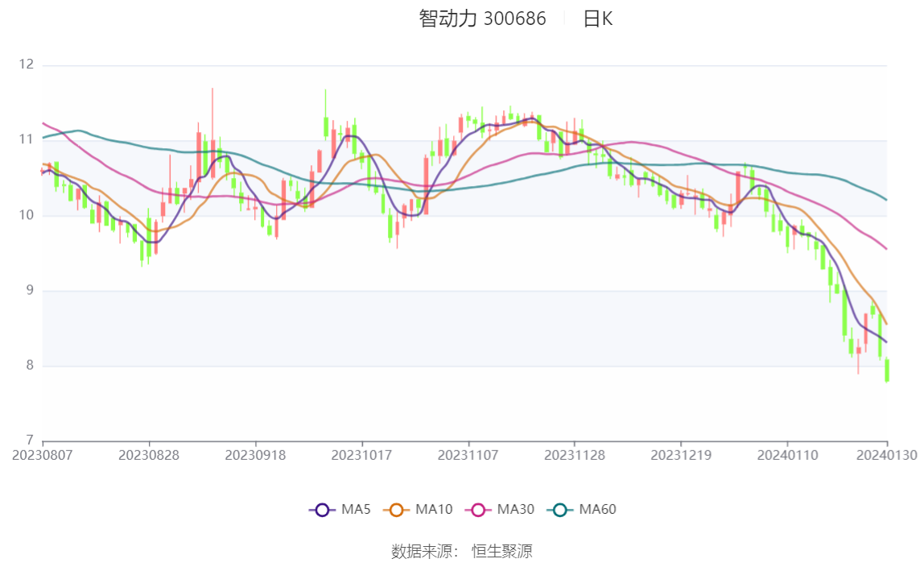The image size is (924, 563).
Task: Click the 20231017 date axis label
Action: pyautogui.click(x=362, y=456)
